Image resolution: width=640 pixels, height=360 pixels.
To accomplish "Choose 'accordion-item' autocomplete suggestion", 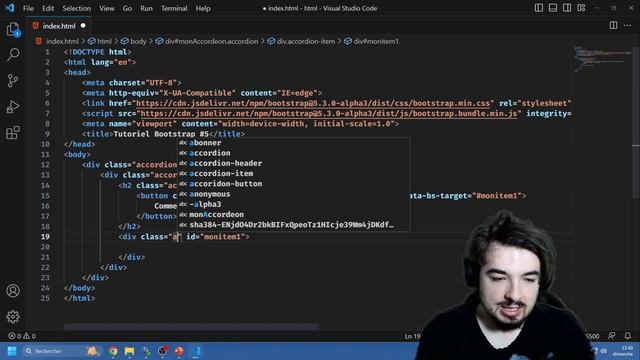I will click(293, 173).
